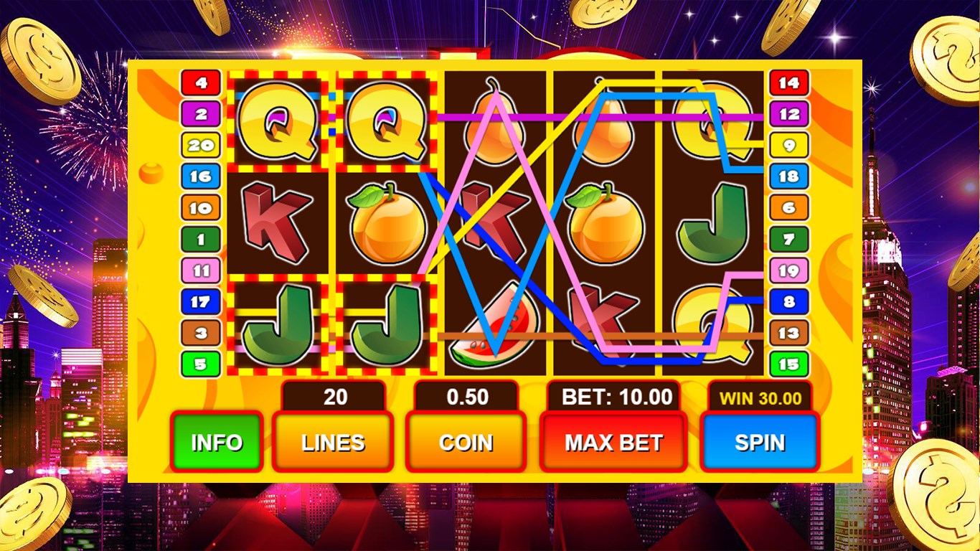Click green payline marker number 15
The width and height of the screenshot is (980, 551).
788,364
